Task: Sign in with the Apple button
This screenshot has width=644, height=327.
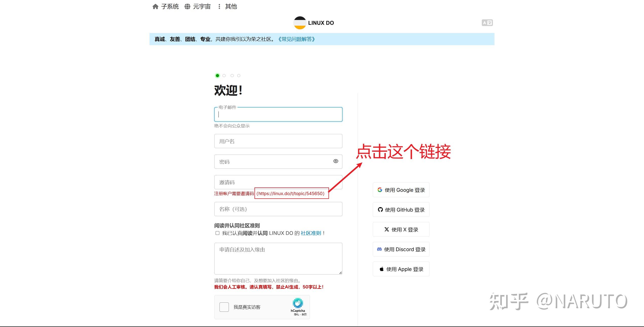Action: point(401,269)
